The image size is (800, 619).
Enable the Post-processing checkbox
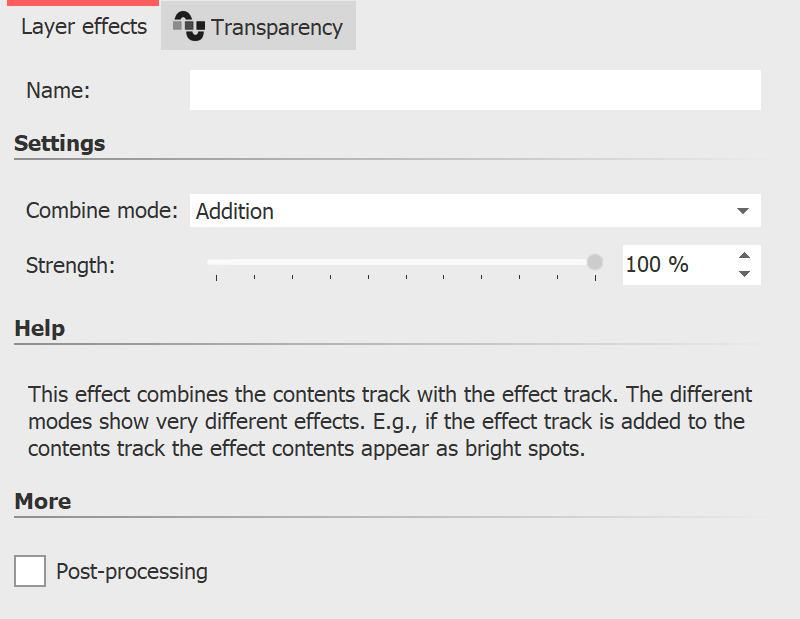coord(29,571)
